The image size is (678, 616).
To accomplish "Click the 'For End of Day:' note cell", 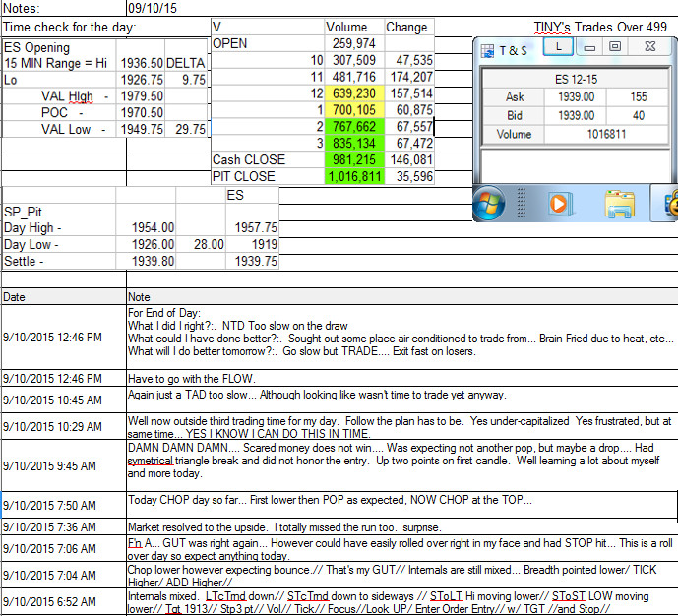I will point(402,338).
